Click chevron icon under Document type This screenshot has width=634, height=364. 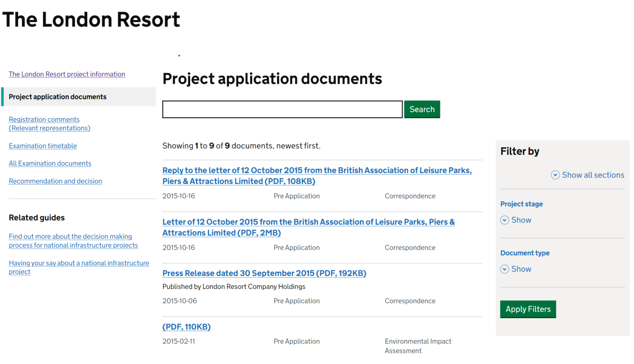(504, 269)
